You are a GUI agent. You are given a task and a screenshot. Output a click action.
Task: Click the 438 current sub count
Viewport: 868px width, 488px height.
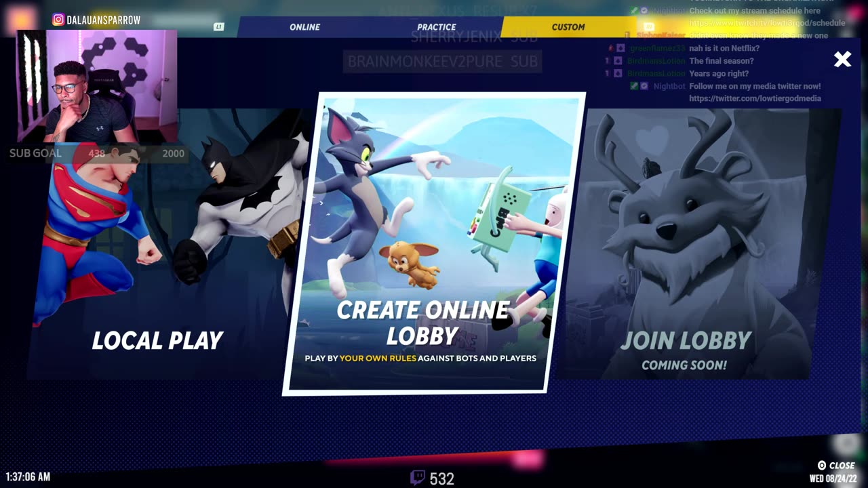[x=97, y=153]
